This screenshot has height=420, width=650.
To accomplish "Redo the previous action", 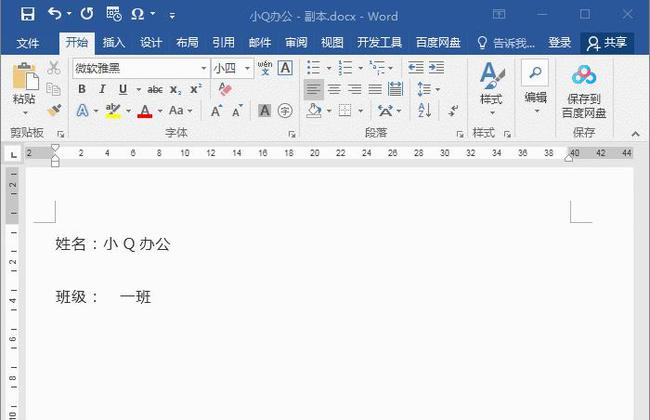I will tap(87, 14).
